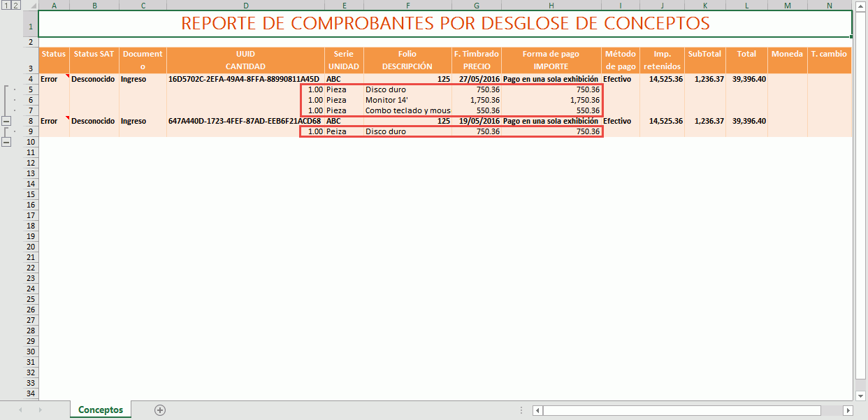Click next sheet navigation arrow
This screenshot has height=420, width=868.
(40, 410)
